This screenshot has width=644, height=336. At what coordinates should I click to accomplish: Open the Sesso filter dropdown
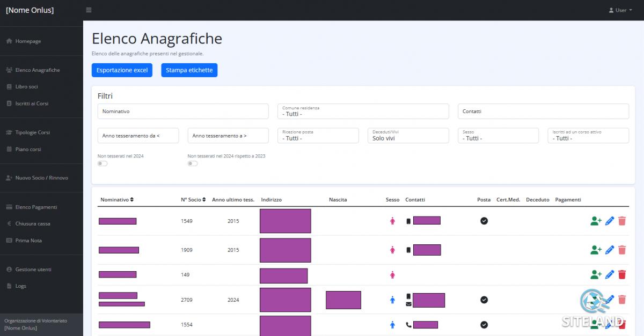pyautogui.click(x=500, y=136)
